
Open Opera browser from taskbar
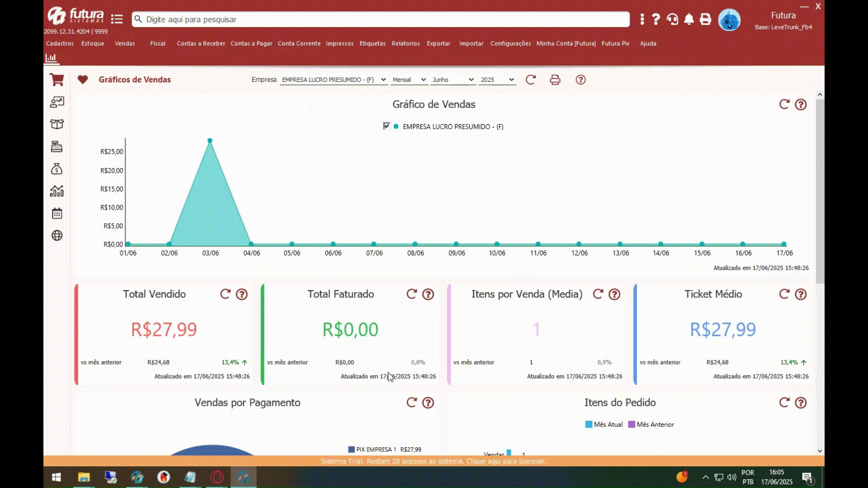[217, 477]
